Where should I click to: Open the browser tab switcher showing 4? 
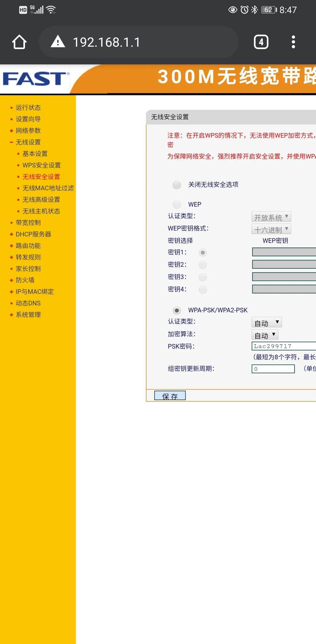click(261, 42)
